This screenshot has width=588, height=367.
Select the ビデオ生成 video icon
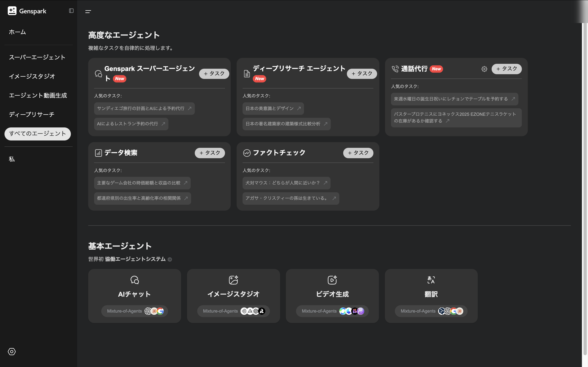[x=332, y=280]
